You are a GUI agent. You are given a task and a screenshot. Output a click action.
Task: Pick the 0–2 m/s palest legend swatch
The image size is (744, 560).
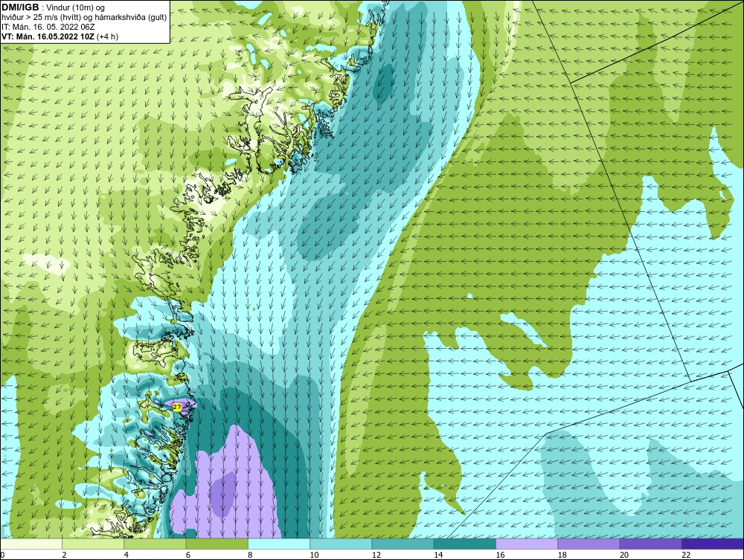(31, 544)
